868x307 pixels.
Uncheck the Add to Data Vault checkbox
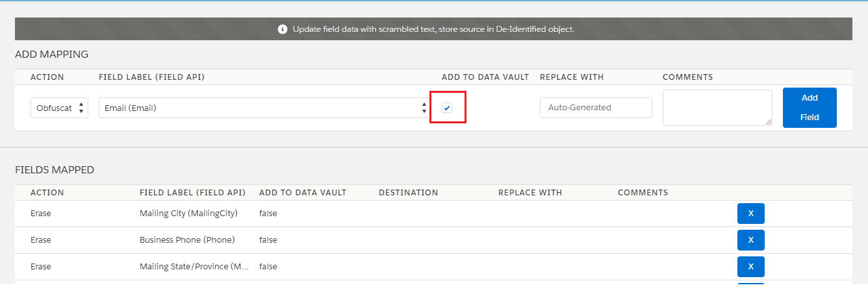tap(447, 108)
